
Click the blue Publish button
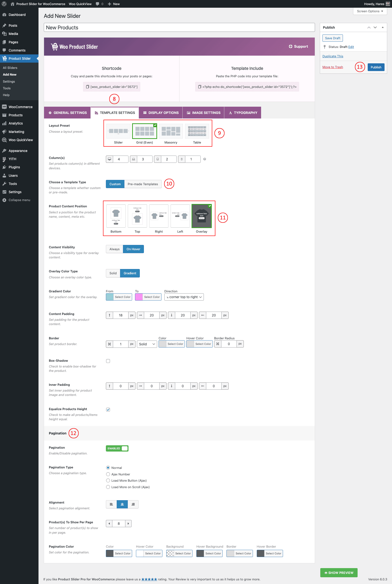pyautogui.click(x=375, y=67)
